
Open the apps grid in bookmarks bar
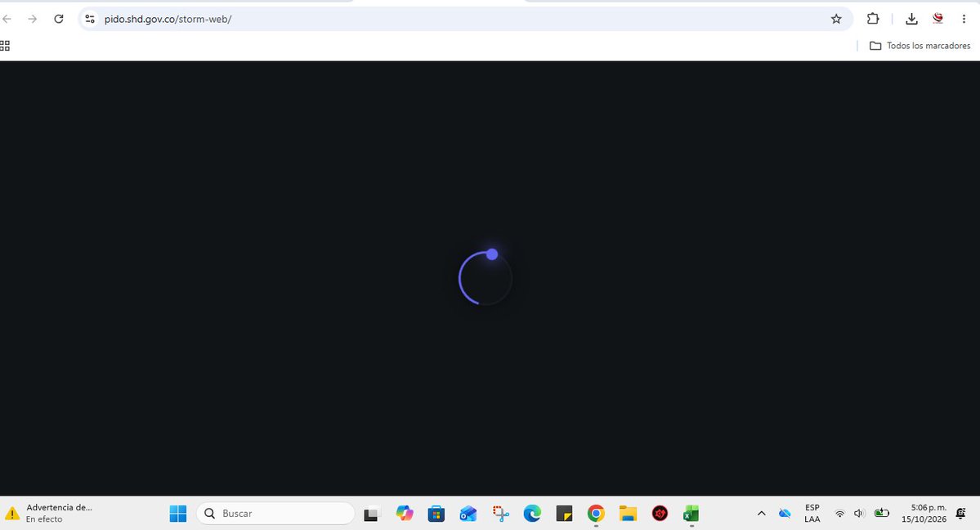coord(5,46)
